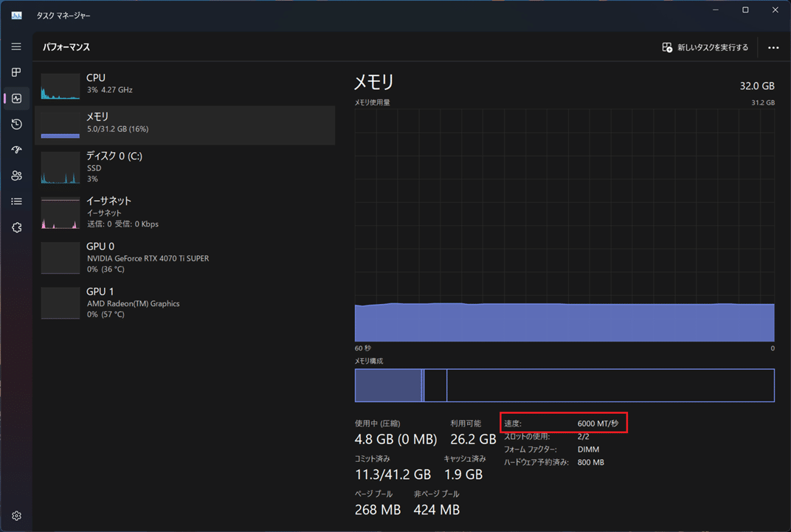Image resolution: width=791 pixels, height=532 pixels.
Task: Click the 26.2 GB available value
Action: (x=473, y=439)
